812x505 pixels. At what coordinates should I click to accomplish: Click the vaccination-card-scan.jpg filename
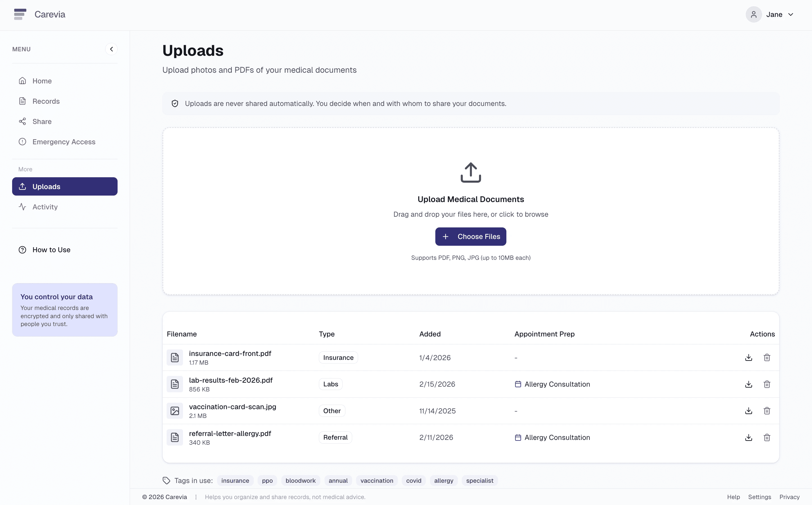pyautogui.click(x=233, y=407)
